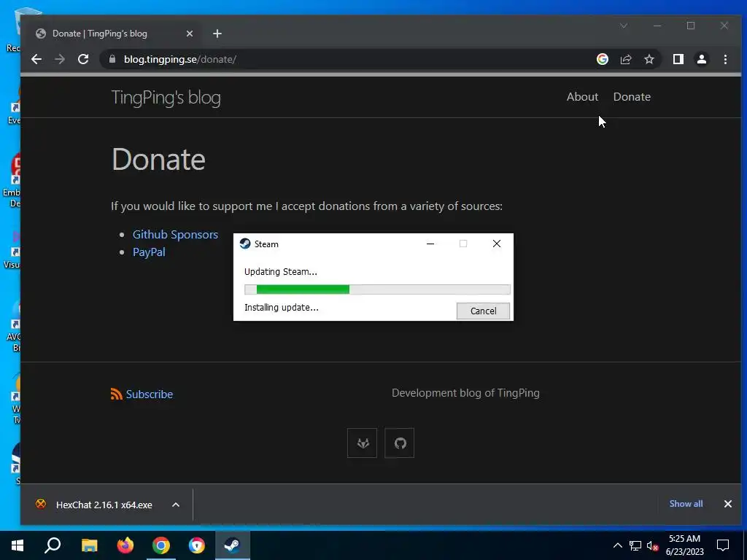Open the GitHub profile icon in footer
747x560 pixels.
pyautogui.click(x=399, y=443)
